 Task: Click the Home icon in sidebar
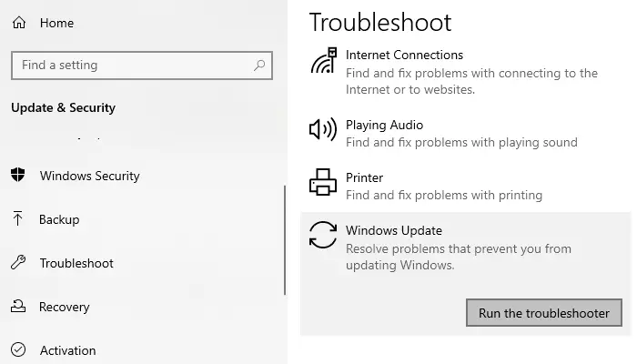click(x=18, y=23)
